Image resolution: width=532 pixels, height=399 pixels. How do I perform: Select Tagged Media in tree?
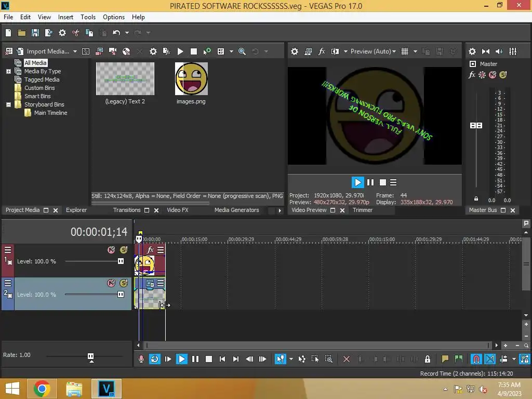coord(42,79)
